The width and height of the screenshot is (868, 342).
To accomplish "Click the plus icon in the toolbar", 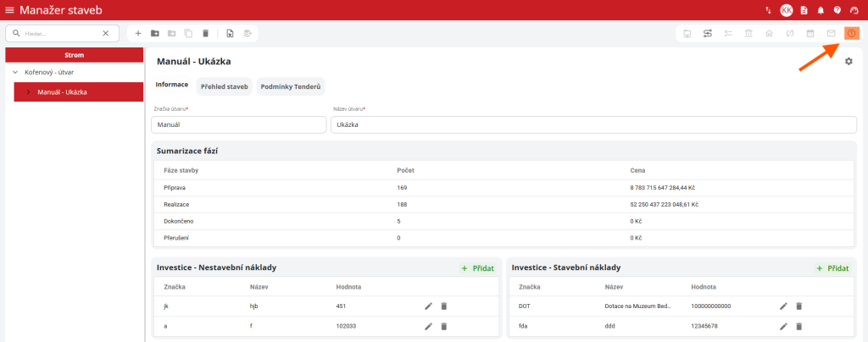I will pyautogui.click(x=138, y=33).
